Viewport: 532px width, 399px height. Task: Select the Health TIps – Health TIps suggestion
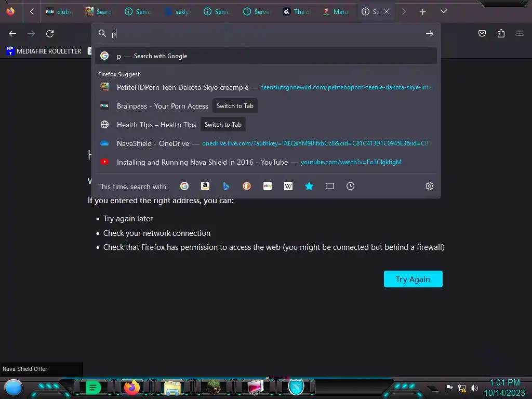click(x=156, y=125)
